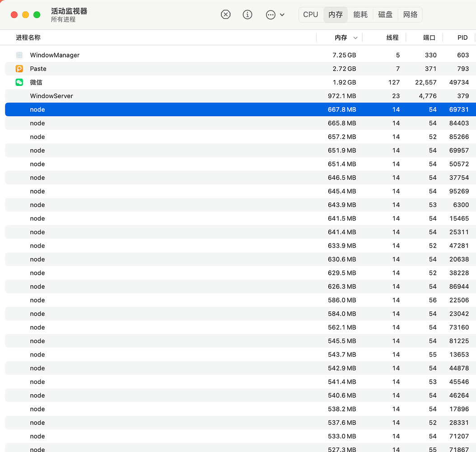Switch to the 网络 tab
Screen dimensions: 476x452
(410, 14)
